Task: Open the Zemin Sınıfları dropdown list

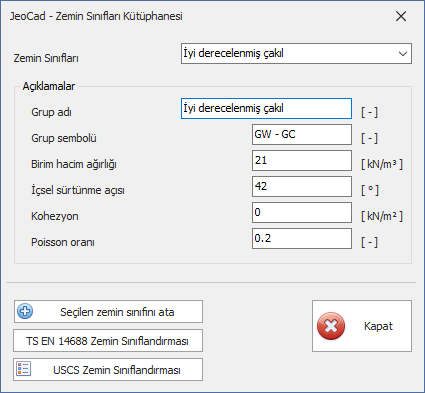Action: (x=296, y=53)
